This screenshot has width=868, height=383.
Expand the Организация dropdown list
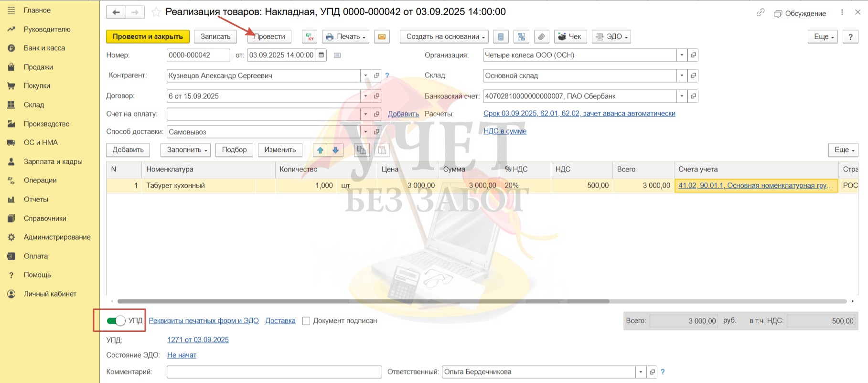[x=682, y=55]
